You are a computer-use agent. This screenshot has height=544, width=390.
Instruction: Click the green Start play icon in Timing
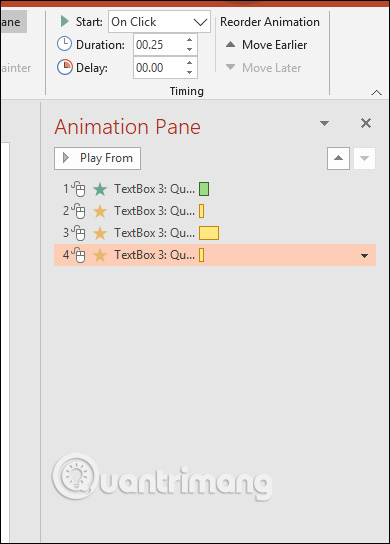[x=64, y=21]
